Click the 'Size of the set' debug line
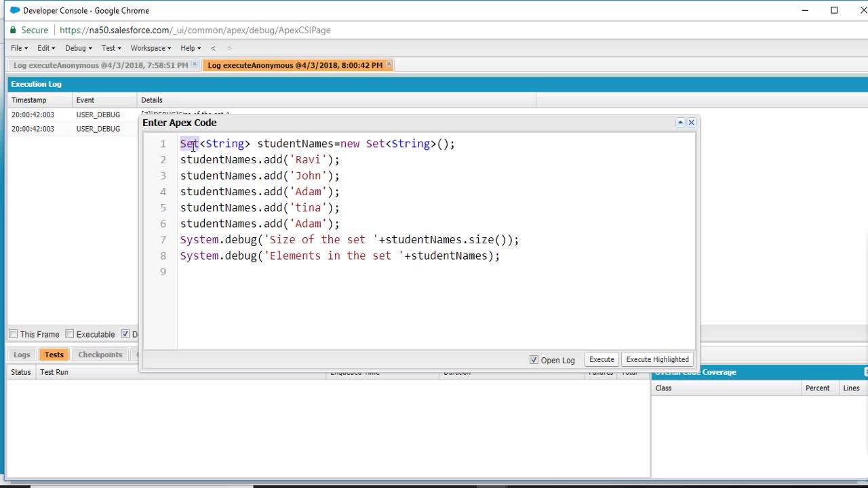This screenshot has height=488, width=868. tap(349, 239)
